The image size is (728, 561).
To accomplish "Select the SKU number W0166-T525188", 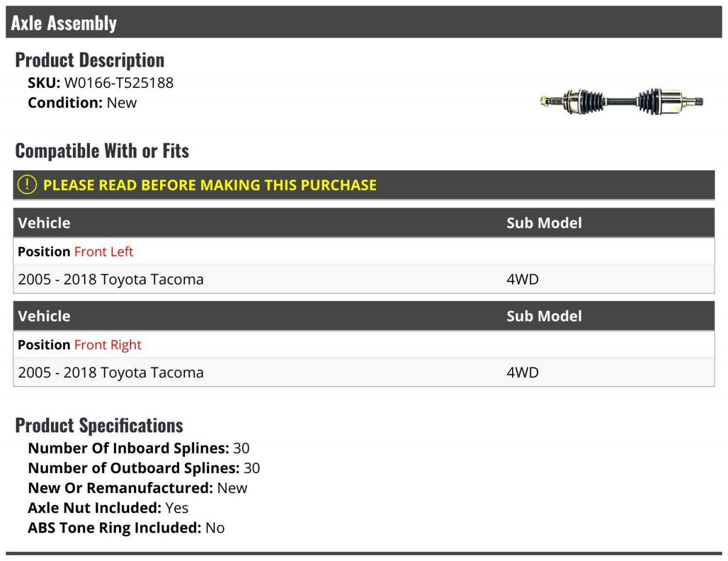I will [x=119, y=82].
